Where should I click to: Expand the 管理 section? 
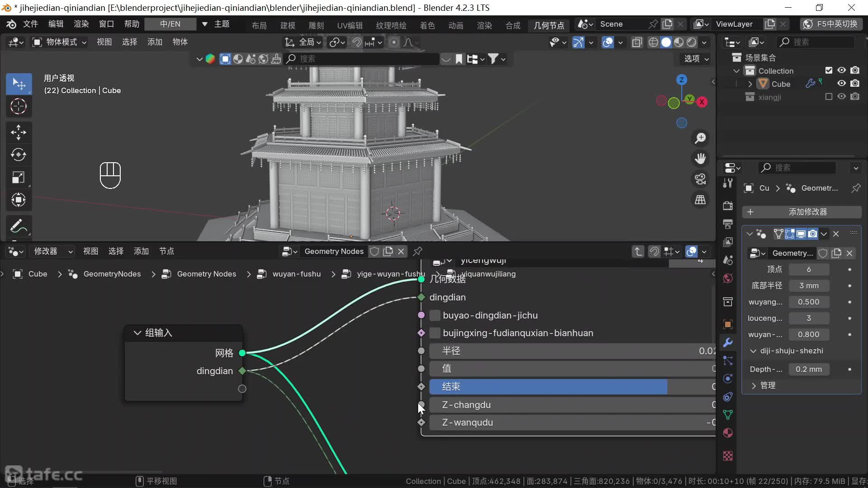coord(754,385)
